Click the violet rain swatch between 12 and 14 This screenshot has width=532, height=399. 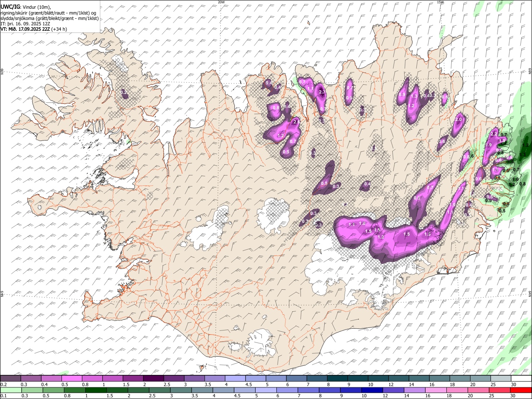pyautogui.click(x=393, y=390)
